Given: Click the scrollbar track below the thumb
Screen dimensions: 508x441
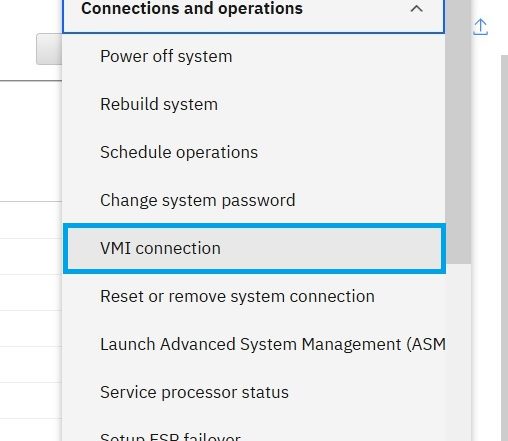Looking at the screenshot, I should [x=458, y=352].
